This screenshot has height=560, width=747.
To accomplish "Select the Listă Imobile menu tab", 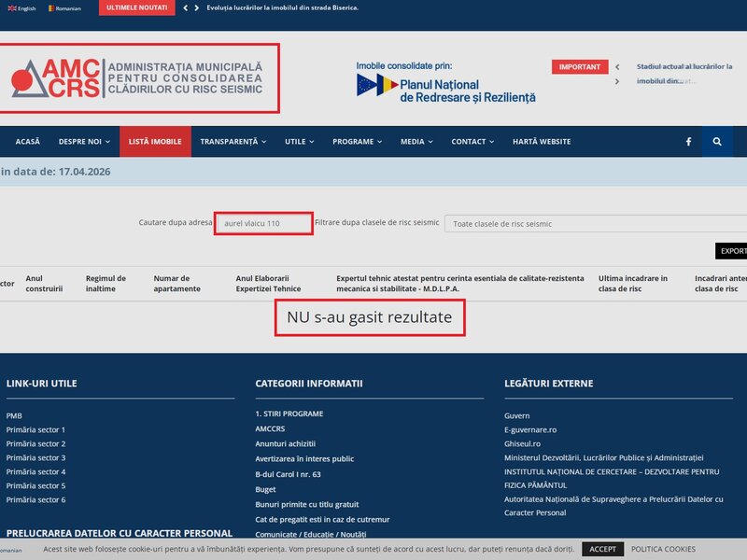I will click(x=155, y=142).
